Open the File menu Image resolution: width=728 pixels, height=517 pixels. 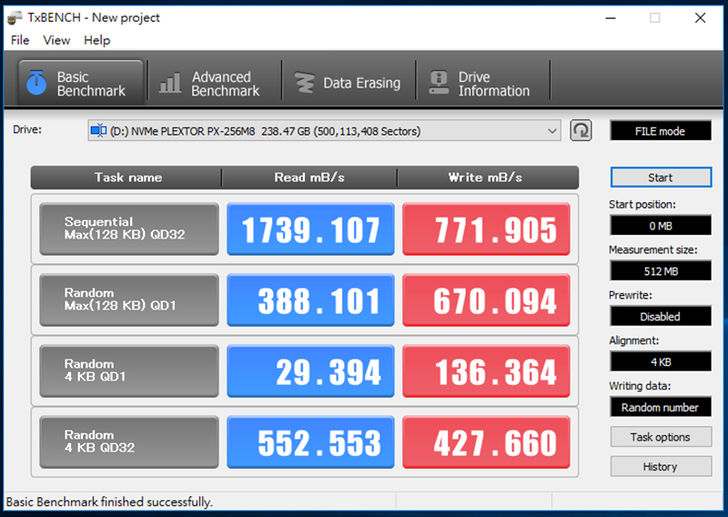[x=20, y=40]
